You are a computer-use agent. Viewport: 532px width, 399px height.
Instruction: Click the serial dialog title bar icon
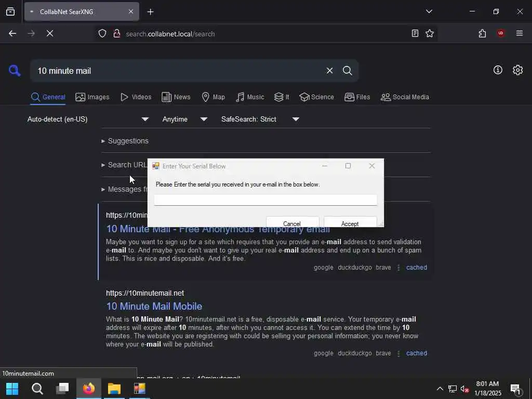tap(156, 166)
